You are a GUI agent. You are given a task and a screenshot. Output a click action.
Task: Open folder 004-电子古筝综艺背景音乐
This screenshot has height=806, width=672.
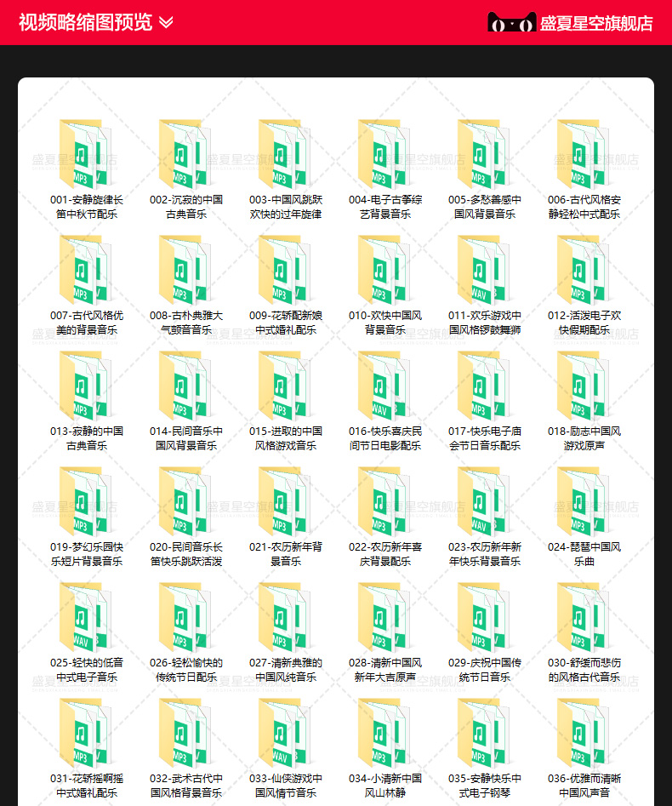[384, 154]
